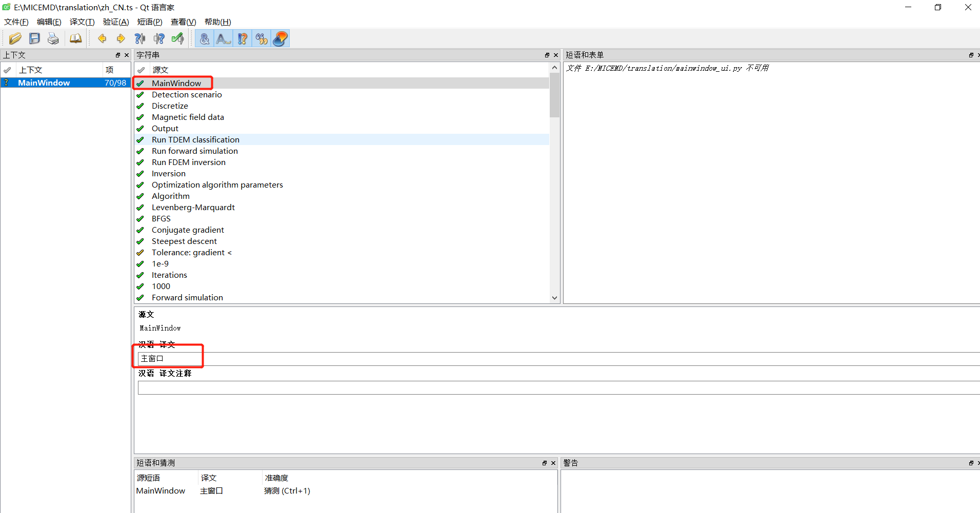
Task: Open the 查看(V) menu
Action: click(x=184, y=22)
